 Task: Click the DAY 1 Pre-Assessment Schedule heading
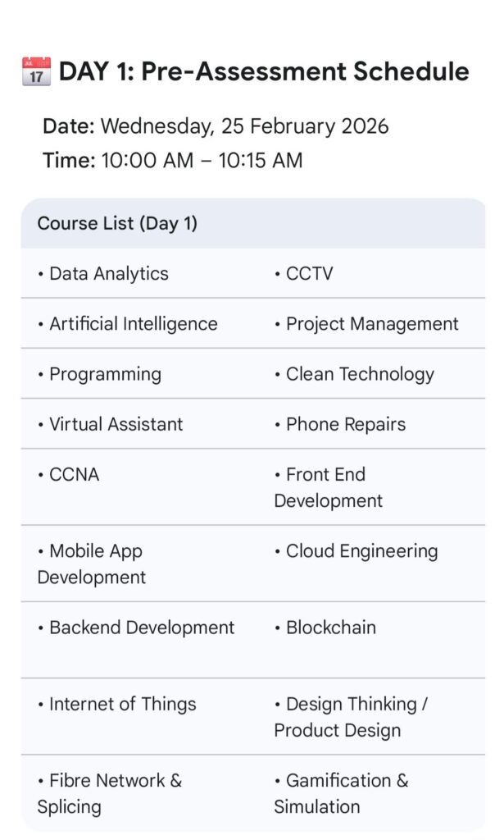264,72
